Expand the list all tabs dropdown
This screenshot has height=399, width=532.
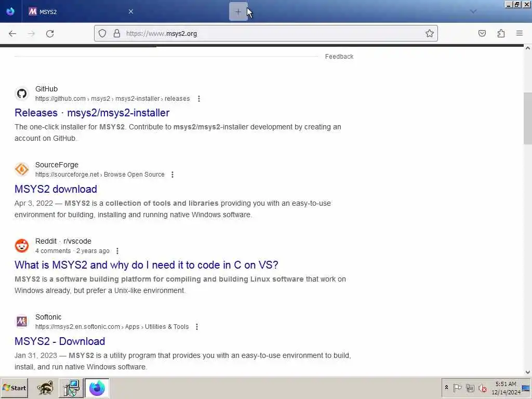[x=473, y=11]
